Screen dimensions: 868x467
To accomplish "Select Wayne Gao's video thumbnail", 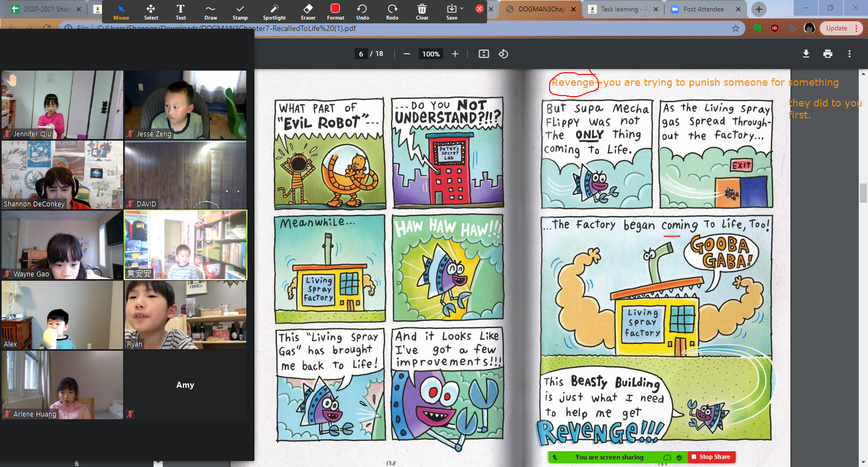I will coord(62,245).
